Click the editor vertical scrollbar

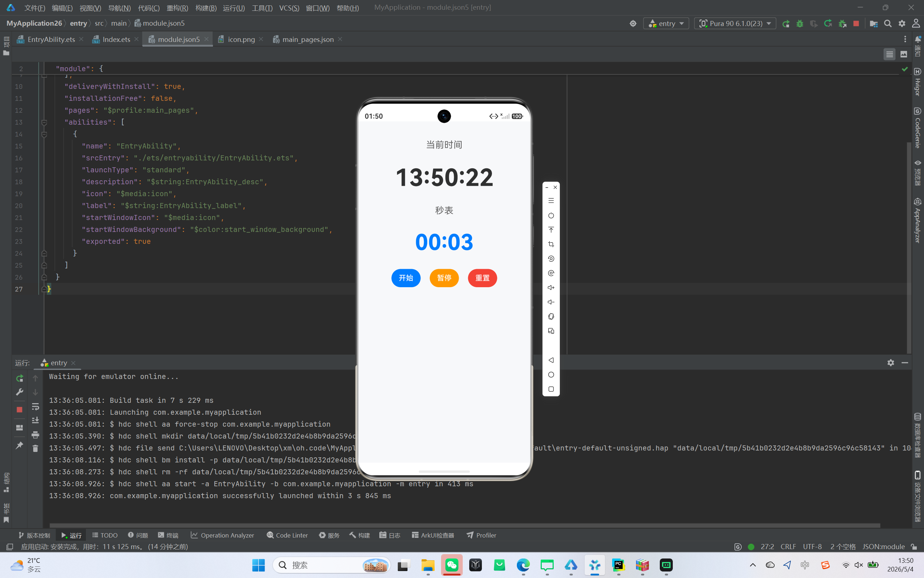click(909, 248)
